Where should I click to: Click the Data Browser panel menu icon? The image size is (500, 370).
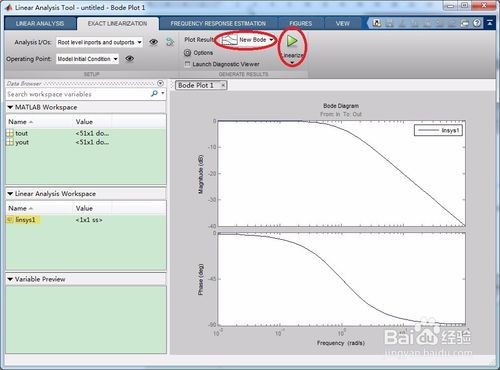160,83
